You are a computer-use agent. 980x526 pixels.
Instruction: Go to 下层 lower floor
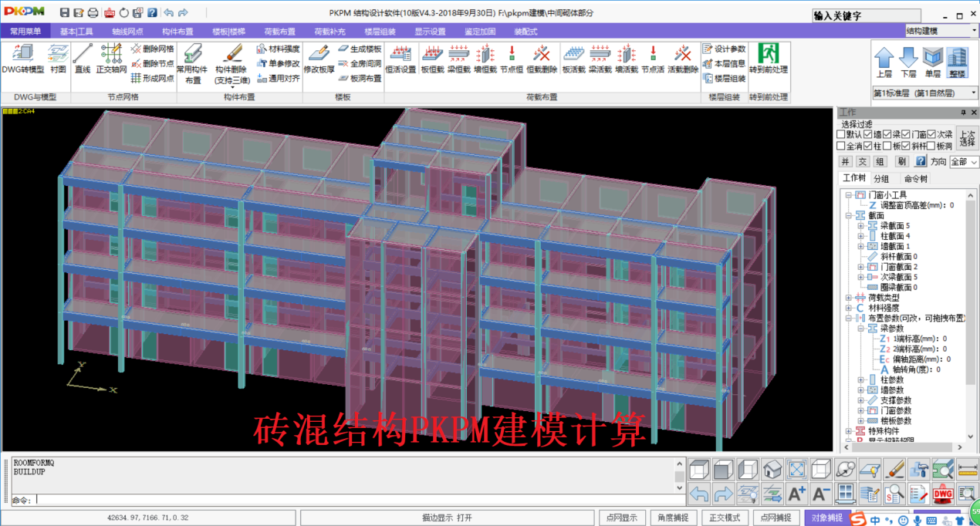909,62
